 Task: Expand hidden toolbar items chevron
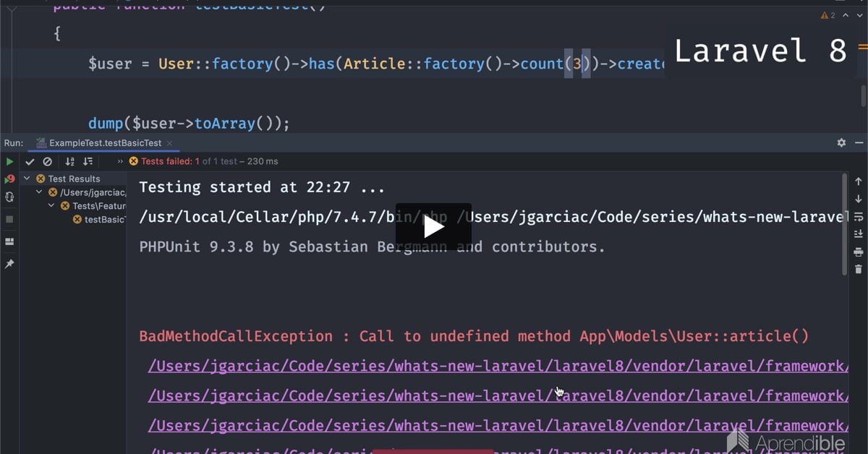coord(120,162)
